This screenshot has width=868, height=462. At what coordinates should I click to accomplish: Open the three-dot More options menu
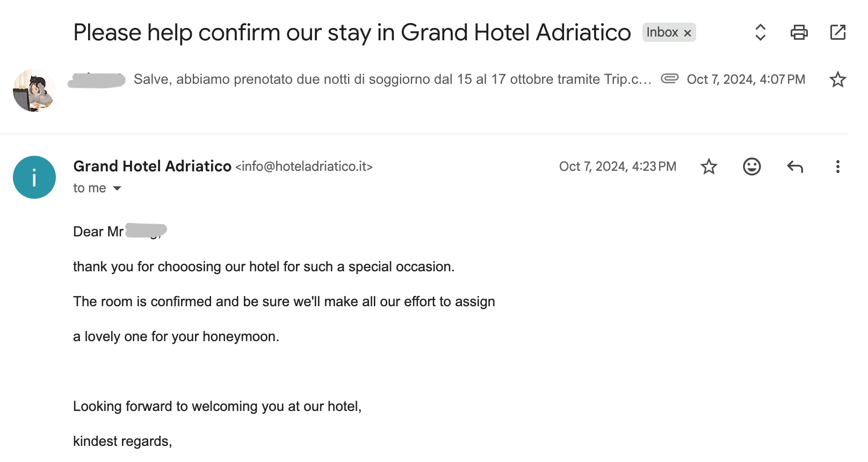(x=837, y=167)
